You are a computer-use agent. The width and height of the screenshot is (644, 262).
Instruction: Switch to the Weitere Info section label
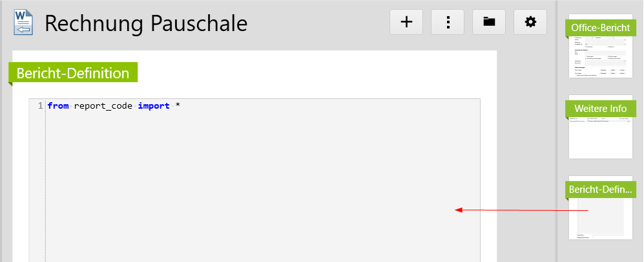599,108
